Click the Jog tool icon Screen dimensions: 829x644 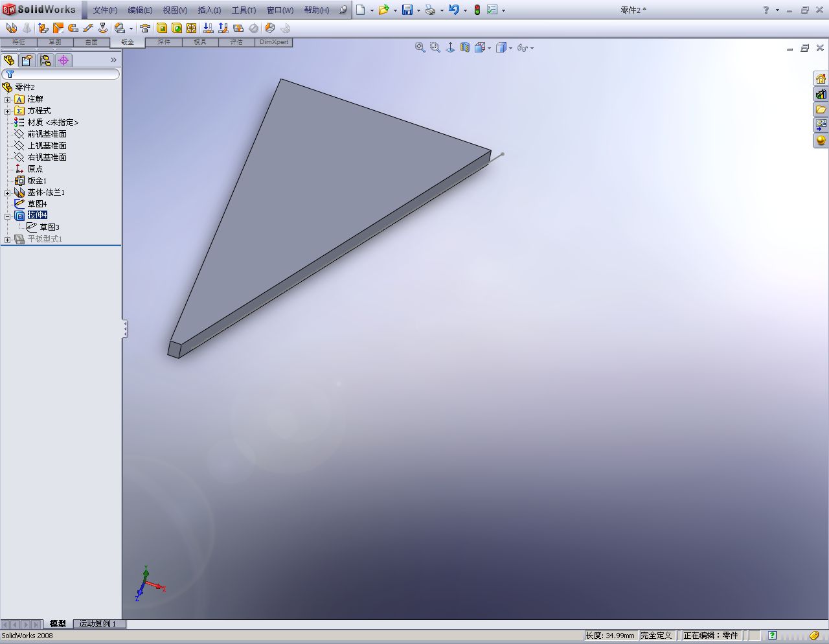coord(87,28)
